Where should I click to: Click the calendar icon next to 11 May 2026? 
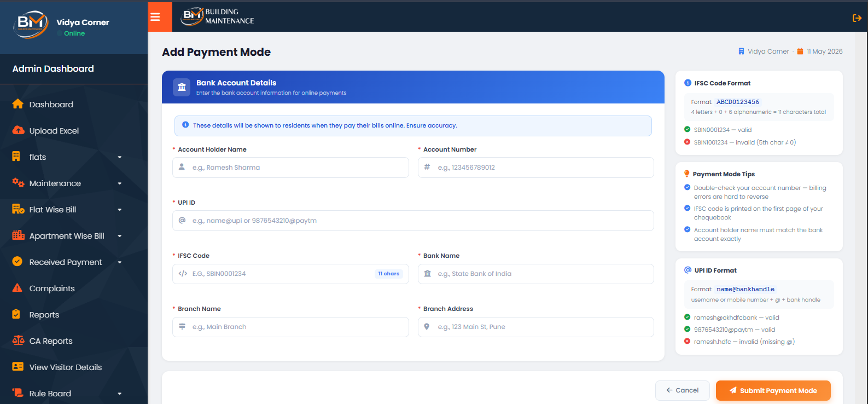point(800,51)
